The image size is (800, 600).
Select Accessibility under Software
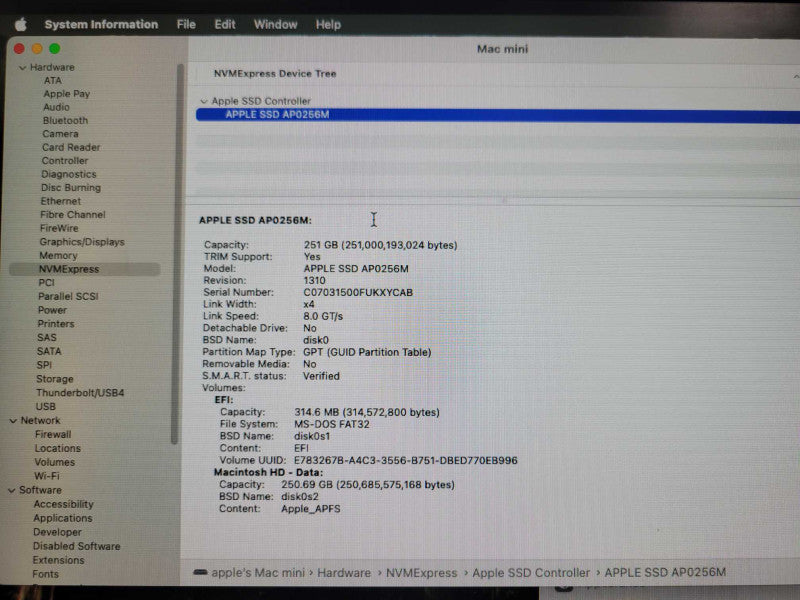(x=63, y=504)
